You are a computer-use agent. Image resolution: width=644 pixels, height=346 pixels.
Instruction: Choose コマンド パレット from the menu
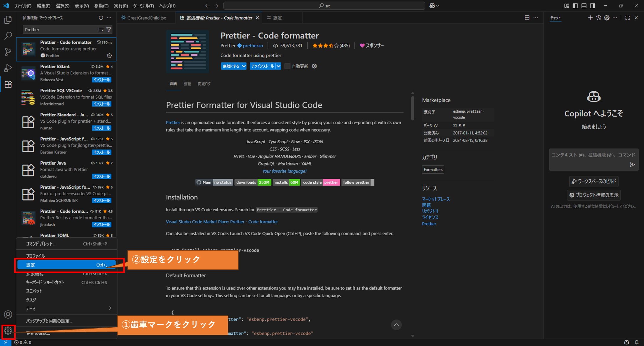[x=66, y=244]
